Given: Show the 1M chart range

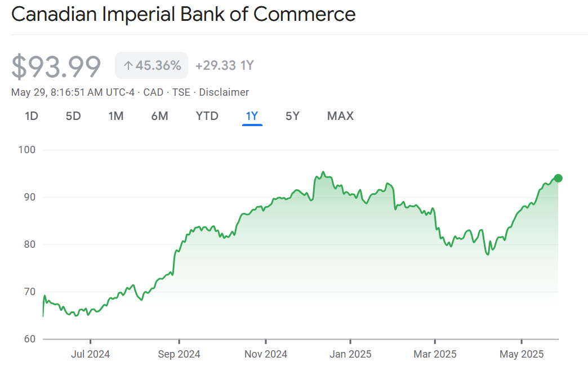Looking at the screenshot, I should 116,116.
